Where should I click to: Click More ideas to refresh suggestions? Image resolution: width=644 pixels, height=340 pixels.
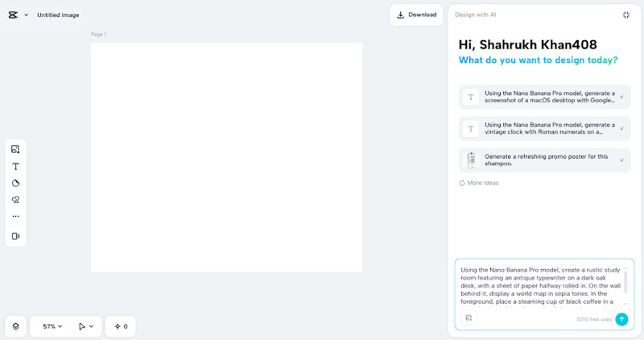tap(479, 183)
